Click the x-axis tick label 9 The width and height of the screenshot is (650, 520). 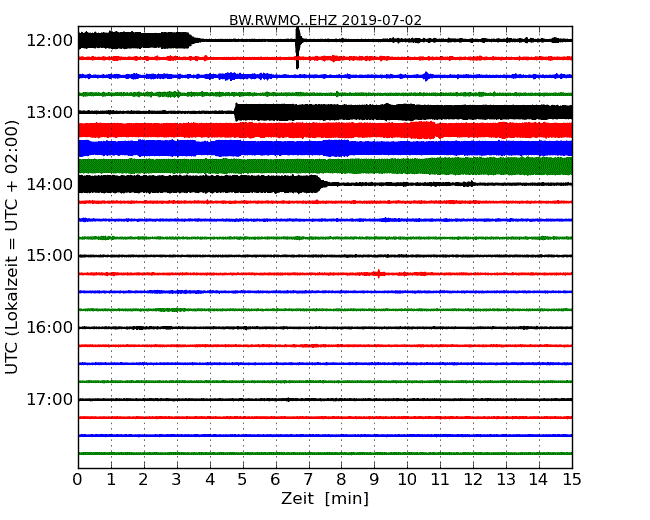pyautogui.click(x=374, y=480)
